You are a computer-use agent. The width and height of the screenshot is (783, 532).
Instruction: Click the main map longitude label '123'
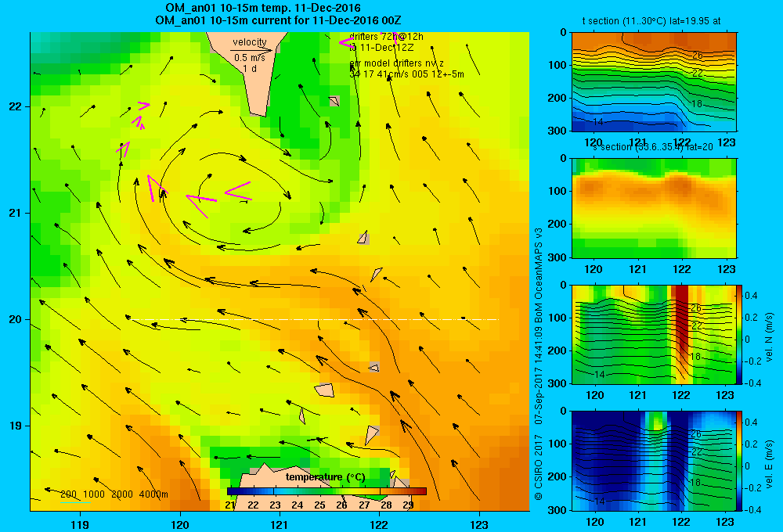(479, 524)
